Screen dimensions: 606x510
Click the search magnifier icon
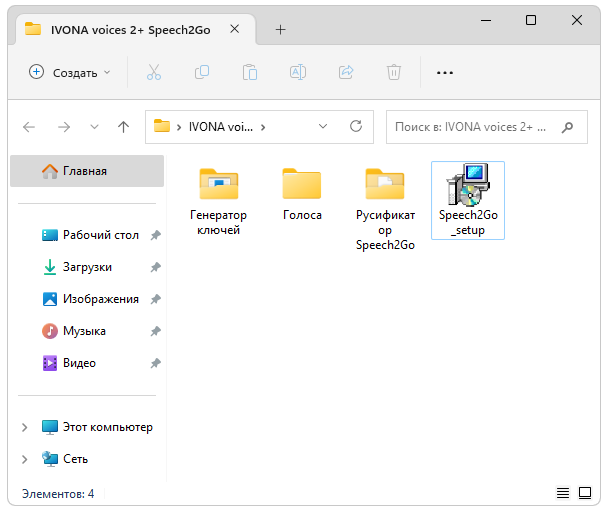pos(567,127)
